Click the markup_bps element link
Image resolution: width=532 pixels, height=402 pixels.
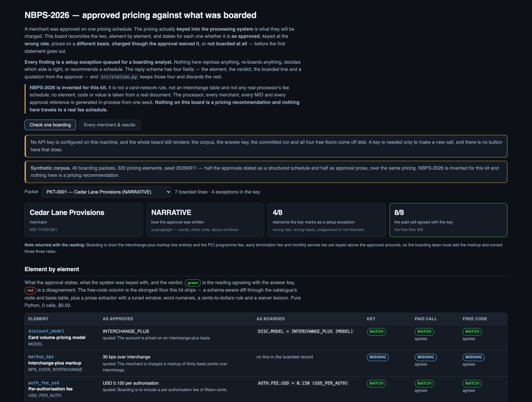[41, 357]
